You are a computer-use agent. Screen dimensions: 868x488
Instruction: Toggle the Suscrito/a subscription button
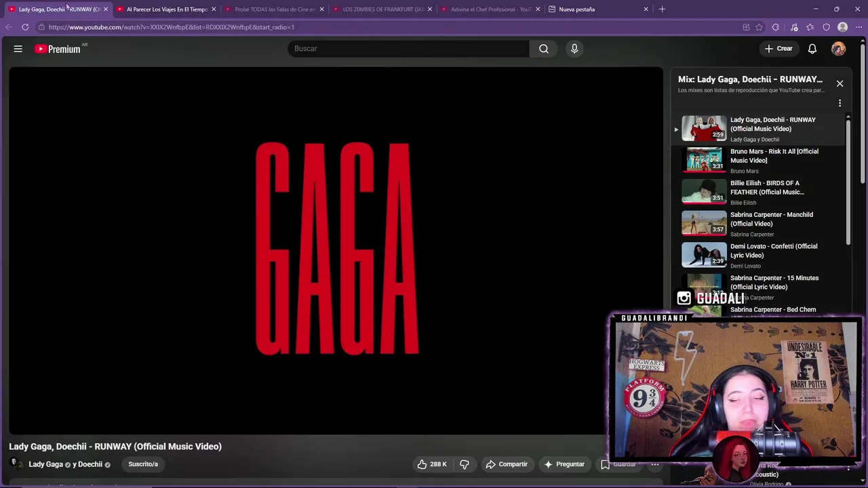tap(143, 464)
